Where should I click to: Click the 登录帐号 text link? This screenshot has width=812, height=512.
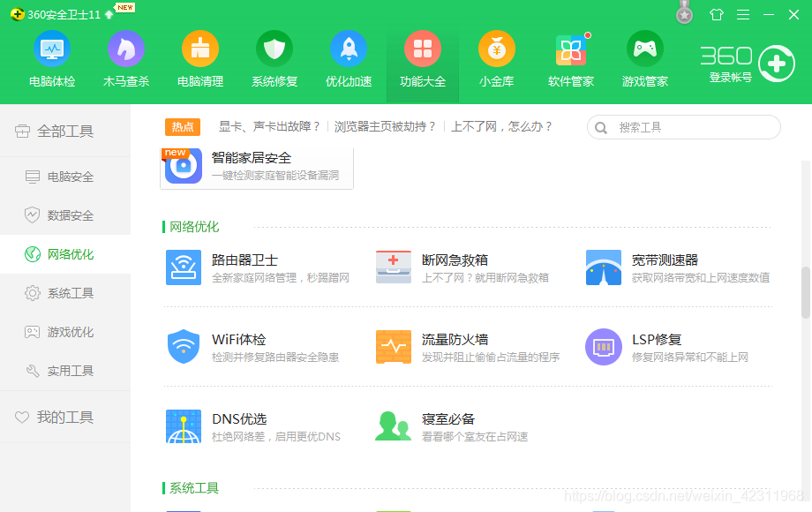pyautogui.click(x=730, y=78)
